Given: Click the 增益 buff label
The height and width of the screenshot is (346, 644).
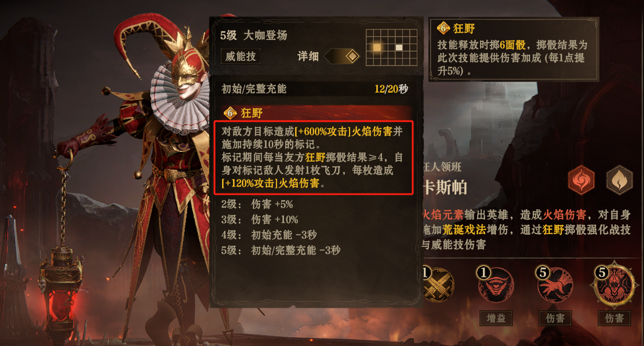Looking at the screenshot, I should [496, 318].
